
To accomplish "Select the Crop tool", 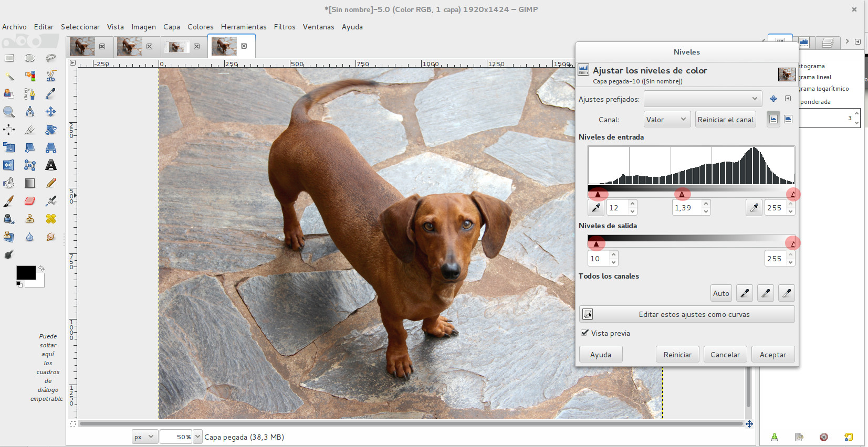I will click(30, 130).
